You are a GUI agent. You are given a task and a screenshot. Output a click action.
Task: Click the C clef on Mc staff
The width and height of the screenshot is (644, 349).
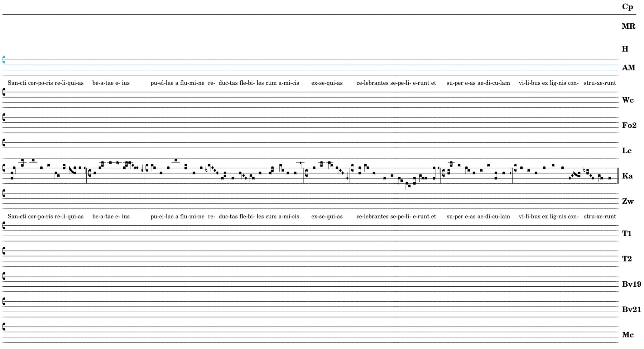point(4,327)
